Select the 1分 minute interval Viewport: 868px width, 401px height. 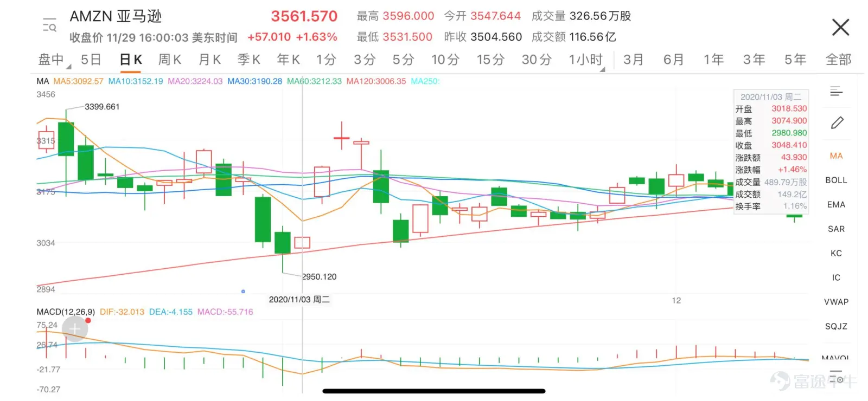tap(327, 60)
